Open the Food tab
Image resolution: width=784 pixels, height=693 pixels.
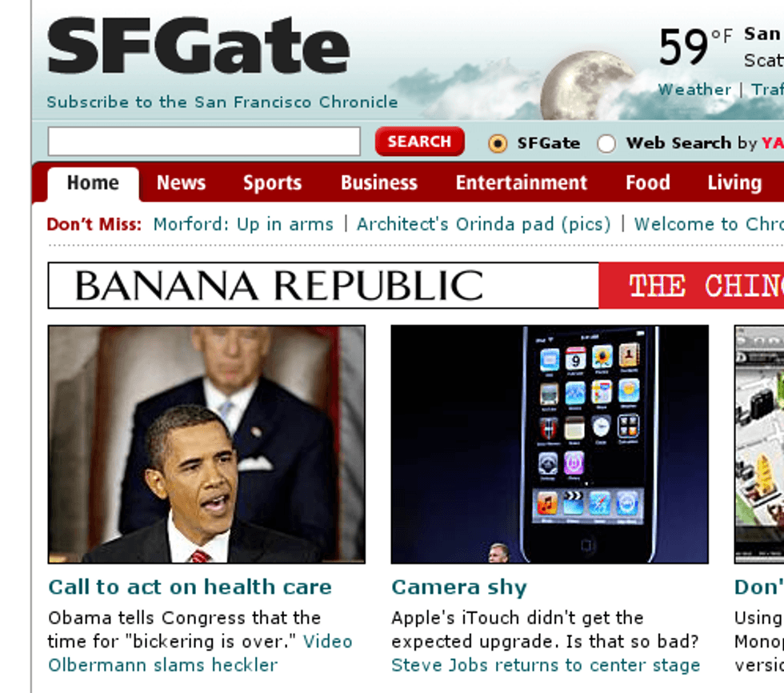(x=648, y=183)
